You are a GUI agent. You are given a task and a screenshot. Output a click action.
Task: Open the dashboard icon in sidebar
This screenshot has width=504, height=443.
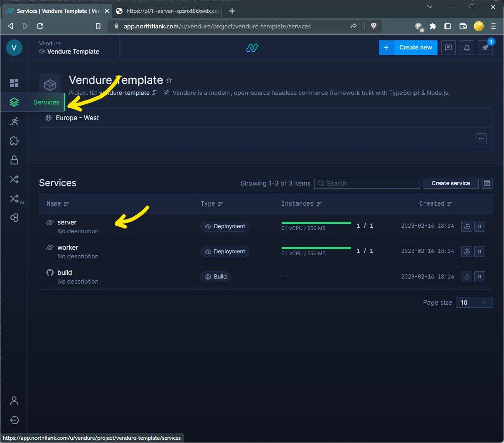[x=14, y=83]
